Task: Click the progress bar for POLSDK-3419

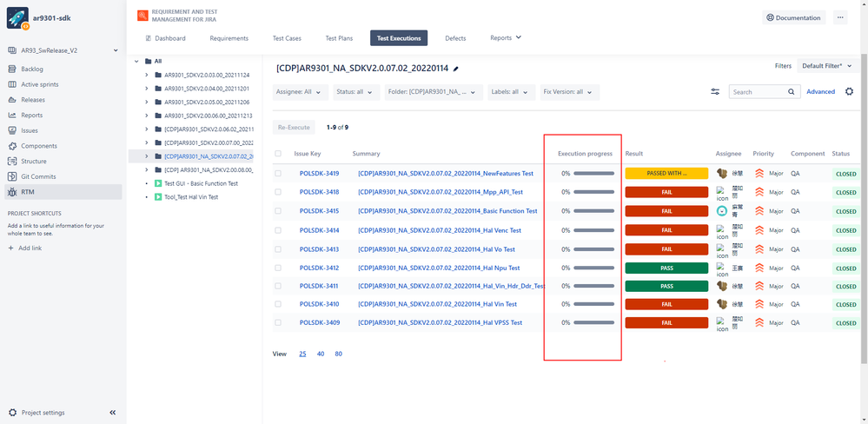Action: pyautogui.click(x=593, y=173)
